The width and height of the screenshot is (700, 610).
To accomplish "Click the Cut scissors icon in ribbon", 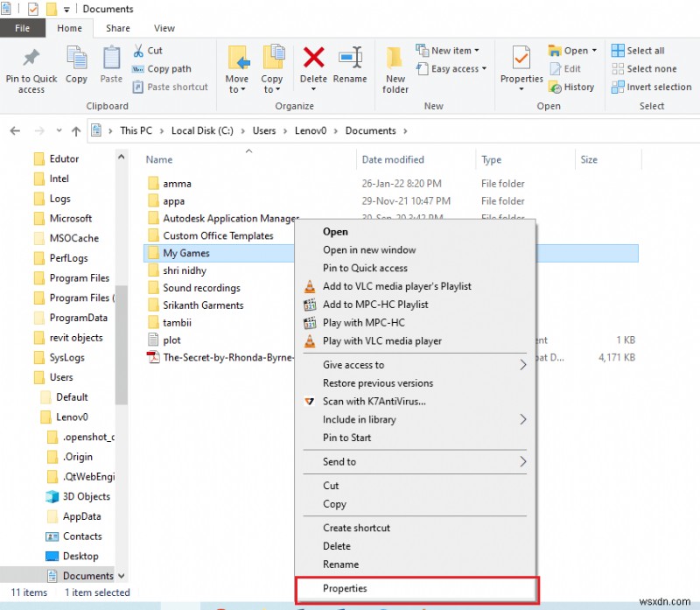I will point(138,51).
